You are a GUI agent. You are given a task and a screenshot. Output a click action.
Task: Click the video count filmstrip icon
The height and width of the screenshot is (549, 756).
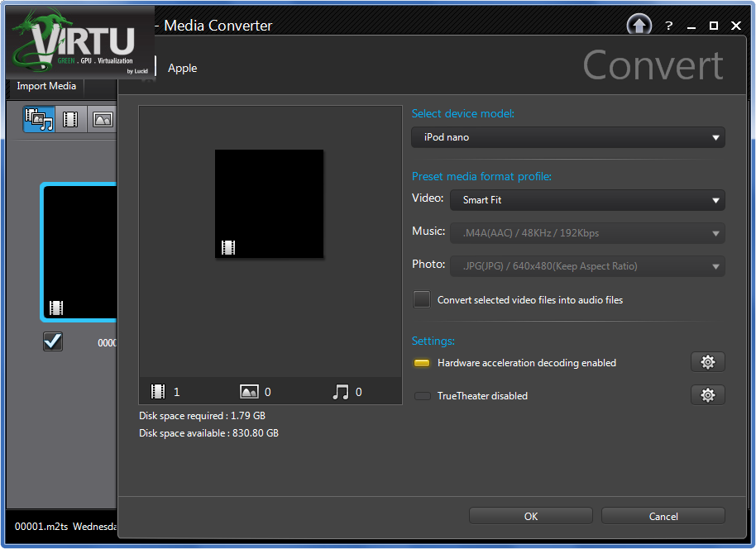(158, 391)
